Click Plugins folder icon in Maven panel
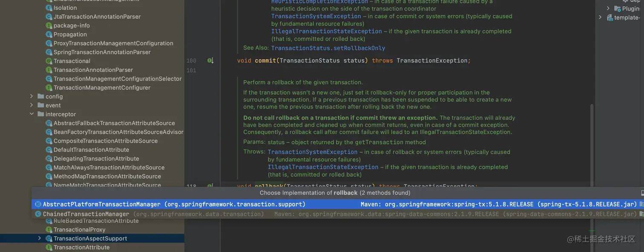Image resolution: width=644 pixels, height=252 pixels. [x=617, y=8]
